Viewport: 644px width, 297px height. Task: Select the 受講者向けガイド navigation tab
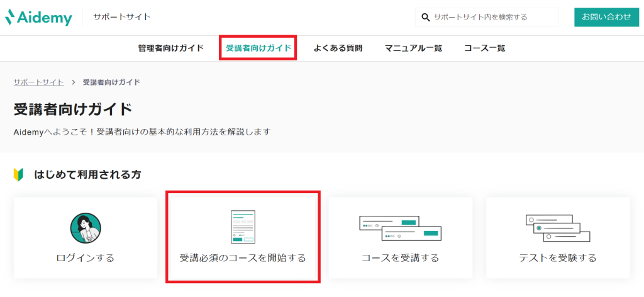pyautogui.click(x=258, y=48)
